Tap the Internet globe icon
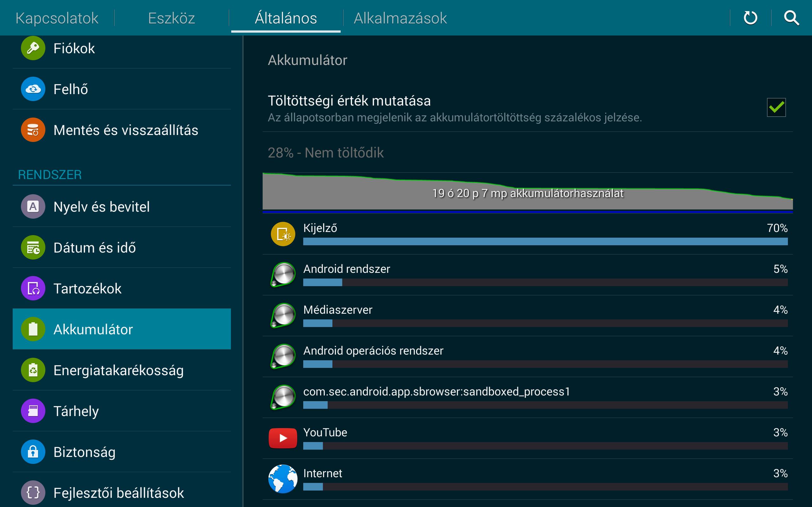This screenshot has height=507, width=812. 283,479
